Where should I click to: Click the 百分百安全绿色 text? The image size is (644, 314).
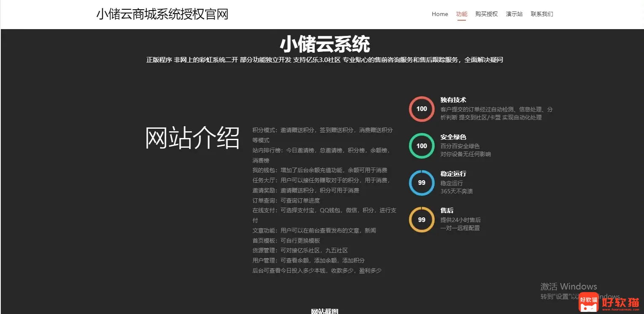(460, 146)
